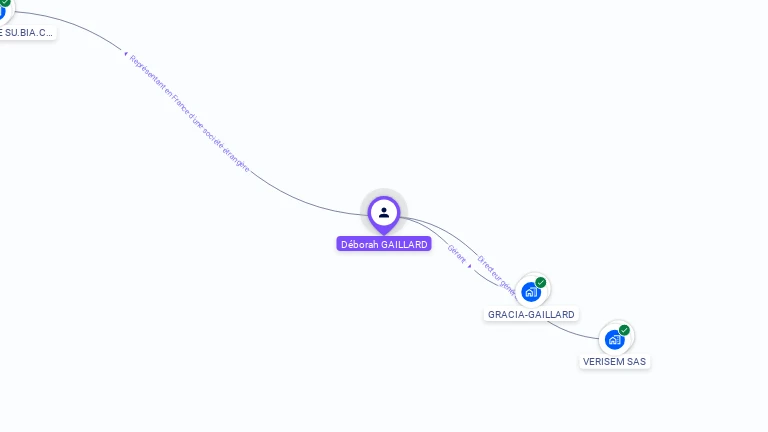The image size is (768, 432).
Task: Click the GRACIA-GAILLARD name label
Action: pyautogui.click(x=531, y=314)
